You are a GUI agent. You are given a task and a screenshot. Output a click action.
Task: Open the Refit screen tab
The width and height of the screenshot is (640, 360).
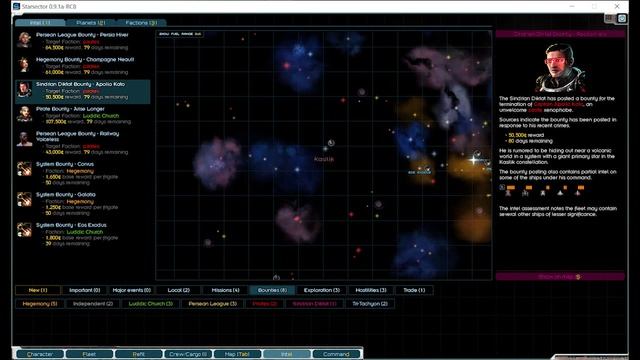click(x=138, y=354)
